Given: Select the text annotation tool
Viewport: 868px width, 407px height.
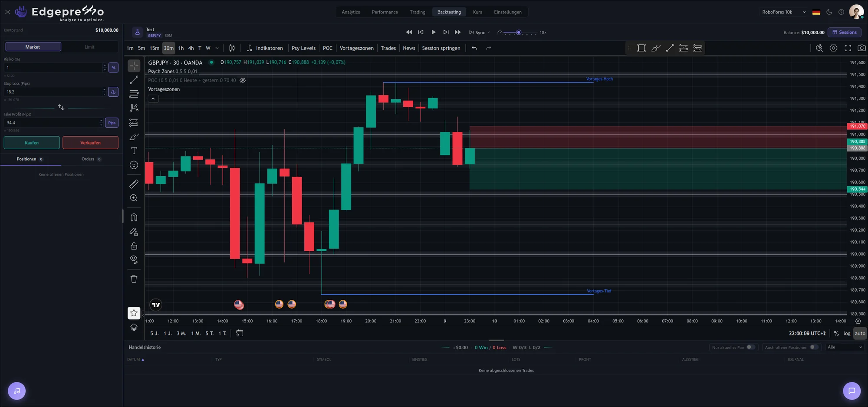Looking at the screenshot, I should tap(134, 151).
